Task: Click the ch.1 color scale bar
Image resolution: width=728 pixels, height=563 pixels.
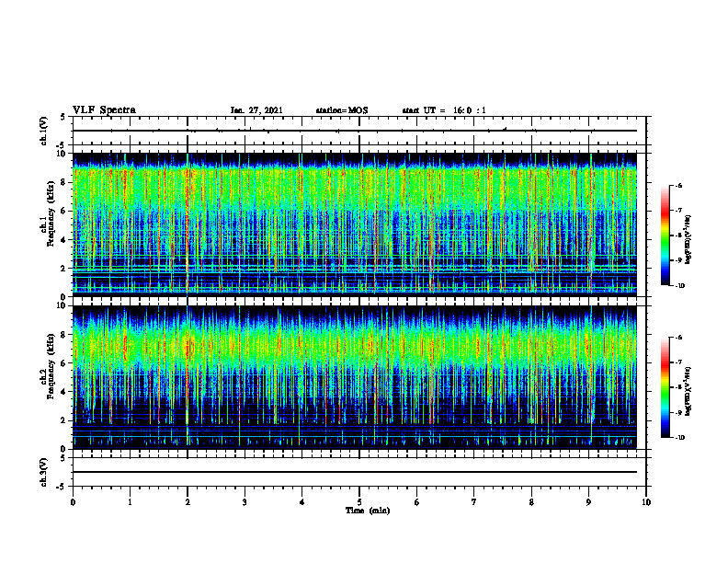Action: point(665,236)
